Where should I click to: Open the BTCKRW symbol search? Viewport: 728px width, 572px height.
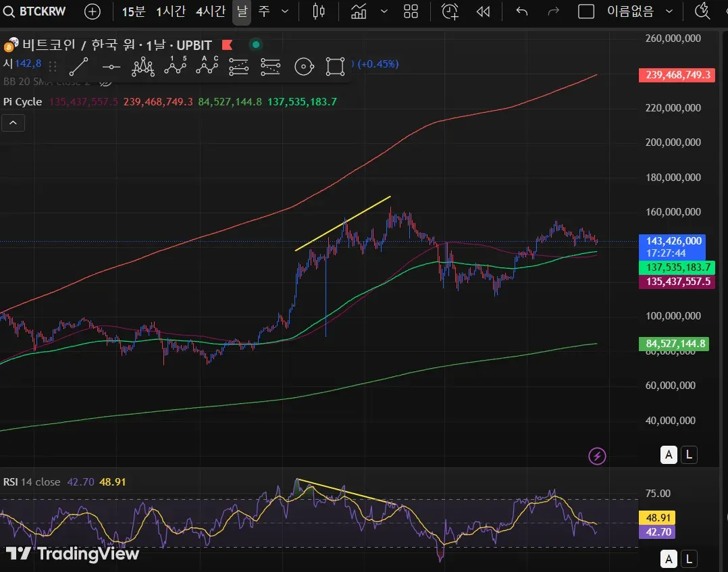[35, 11]
